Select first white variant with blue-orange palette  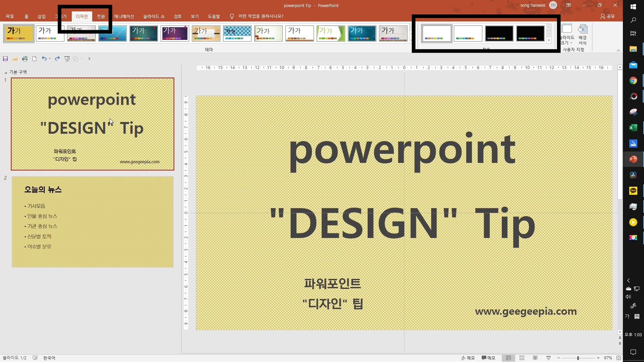pyautogui.click(x=437, y=33)
